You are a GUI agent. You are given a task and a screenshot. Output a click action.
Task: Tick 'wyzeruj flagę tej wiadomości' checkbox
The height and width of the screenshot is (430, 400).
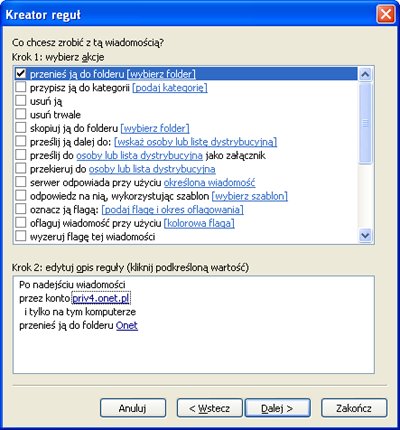tap(21, 236)
